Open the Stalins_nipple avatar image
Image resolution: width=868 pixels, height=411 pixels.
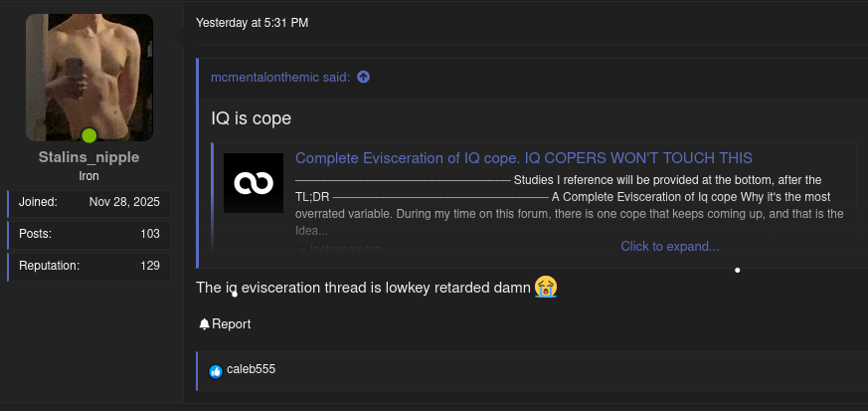[89, 77]
